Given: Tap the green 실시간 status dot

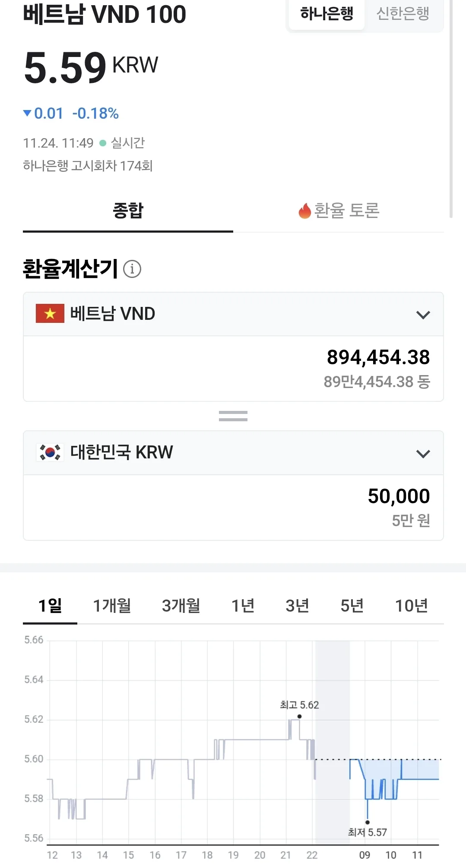Looking at the screenshot, I should click(103, 143).
